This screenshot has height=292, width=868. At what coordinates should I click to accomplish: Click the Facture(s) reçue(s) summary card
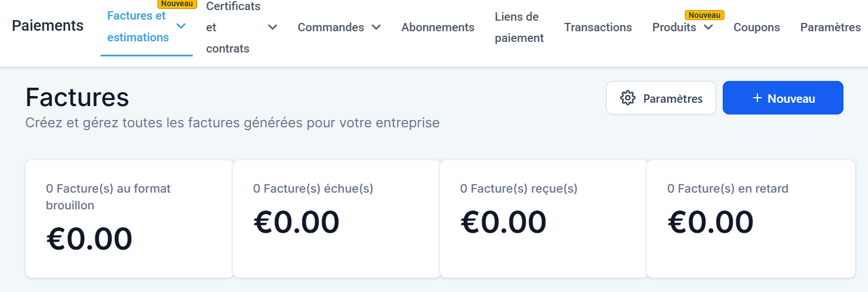click(543, 218)
